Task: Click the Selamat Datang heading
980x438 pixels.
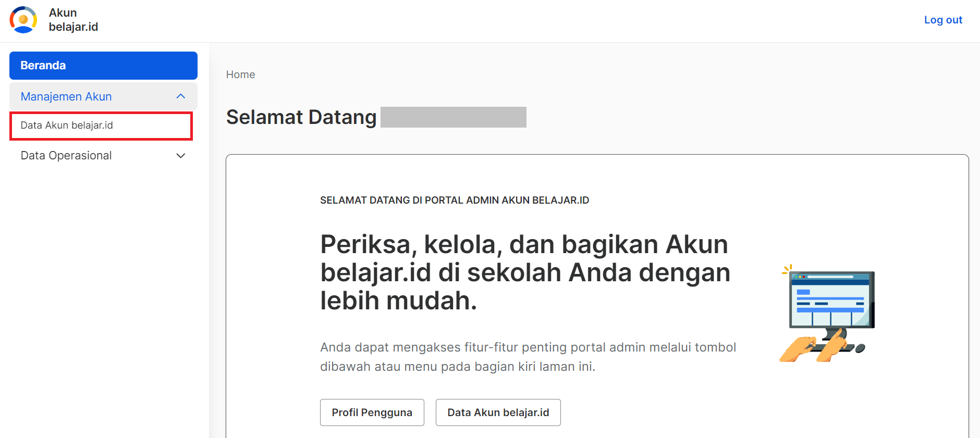Action: (301, 117)
